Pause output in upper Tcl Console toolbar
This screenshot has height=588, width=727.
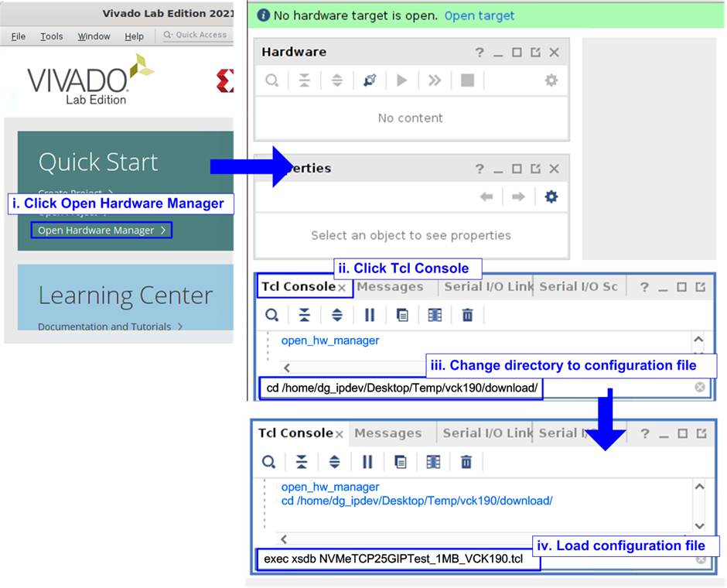(x=370, y=315)
